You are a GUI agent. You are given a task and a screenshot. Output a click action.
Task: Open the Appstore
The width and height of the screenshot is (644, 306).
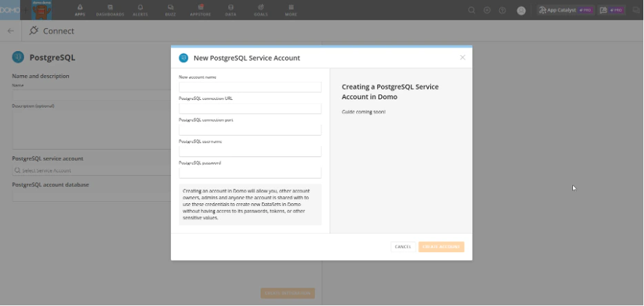coord(201,10)
